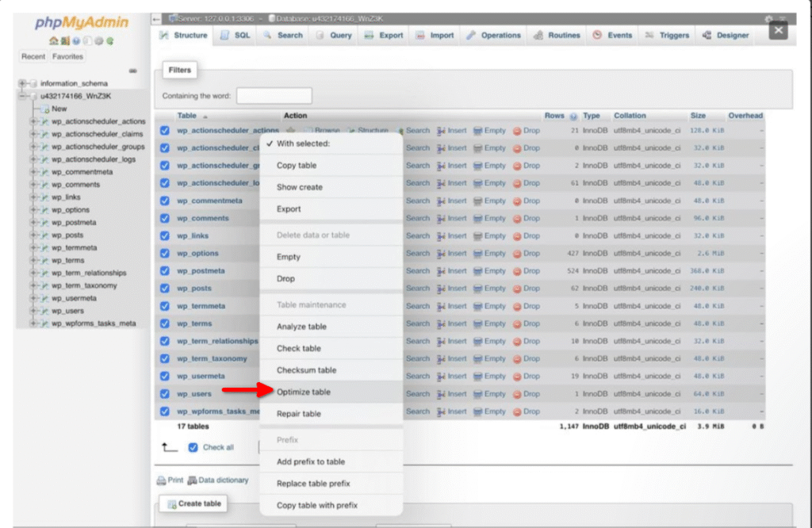Open the Import tab
Image resolution: width=812 pixels, height=528 pixels.
pos(435,35)
